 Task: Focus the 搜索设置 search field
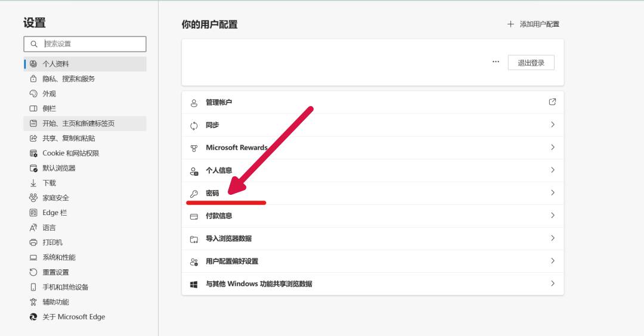[x=85, y=44]
